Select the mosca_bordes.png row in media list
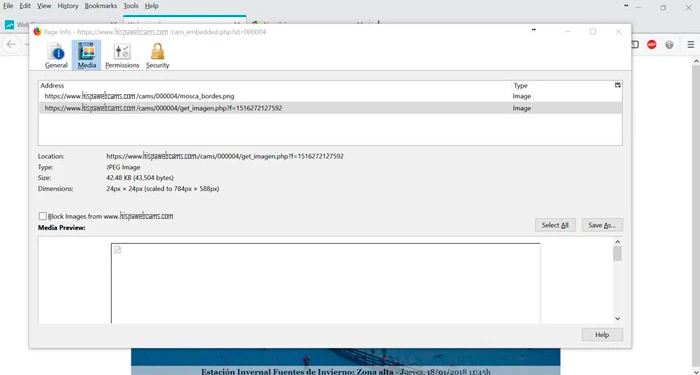This screenshot has width=700, height=375. tap(330, 96)
